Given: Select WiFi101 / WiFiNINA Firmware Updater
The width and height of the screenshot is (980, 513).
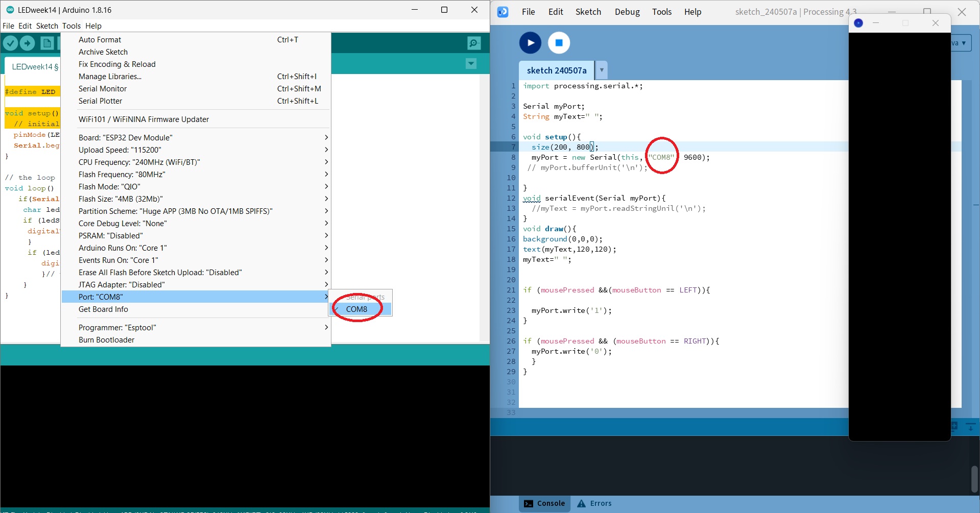Looking at the screenshot, I should [196, 119].
